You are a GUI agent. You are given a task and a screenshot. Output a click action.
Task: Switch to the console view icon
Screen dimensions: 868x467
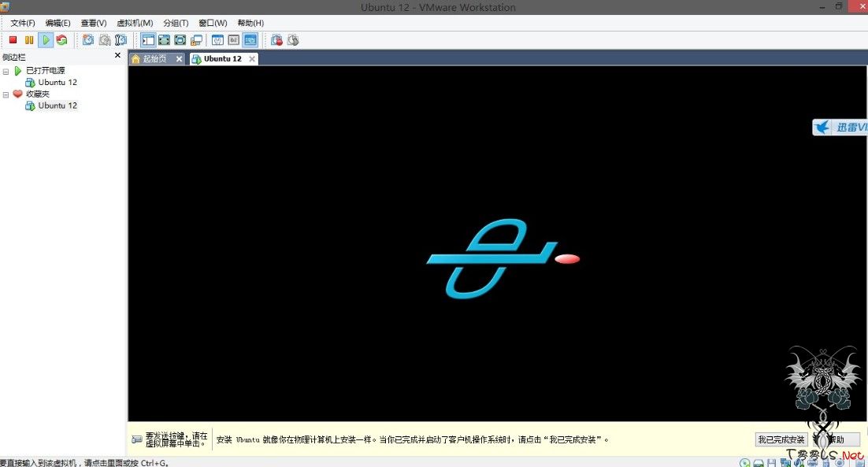tap(250, 40)
